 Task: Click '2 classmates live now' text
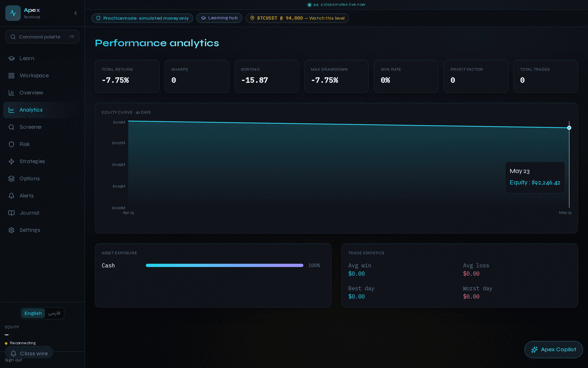[x=343, y=4]
